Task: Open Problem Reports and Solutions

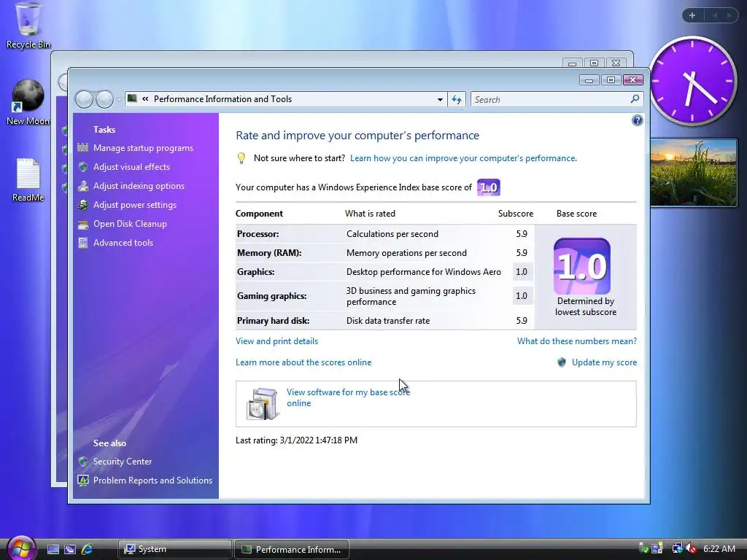Action: point(152,481)
